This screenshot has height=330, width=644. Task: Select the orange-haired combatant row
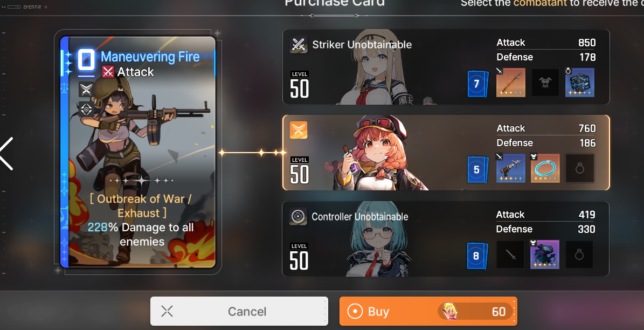pos(446,153)
